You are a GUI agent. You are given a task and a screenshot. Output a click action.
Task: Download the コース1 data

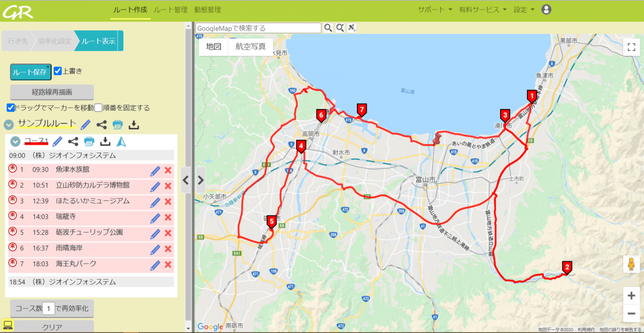coord(106,141)
